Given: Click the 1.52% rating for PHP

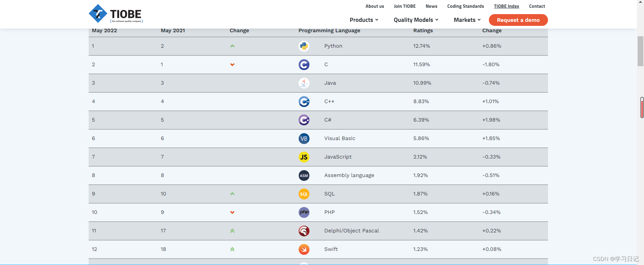Looking at the screenshot, I should (x=420, y=212).
